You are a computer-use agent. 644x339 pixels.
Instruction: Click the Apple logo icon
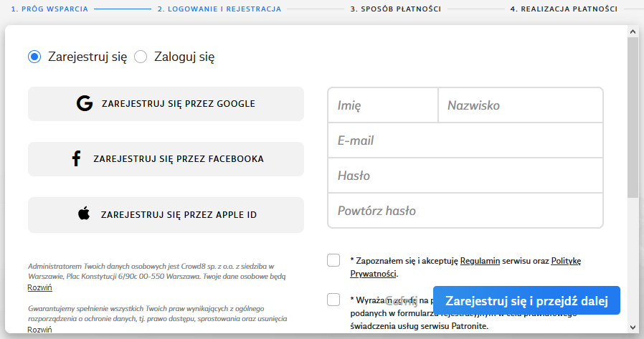click(x=84, y=214)
